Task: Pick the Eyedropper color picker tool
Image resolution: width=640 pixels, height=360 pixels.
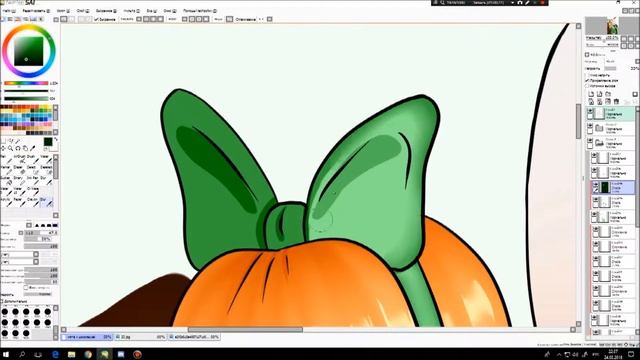Action: click(33, 148)
